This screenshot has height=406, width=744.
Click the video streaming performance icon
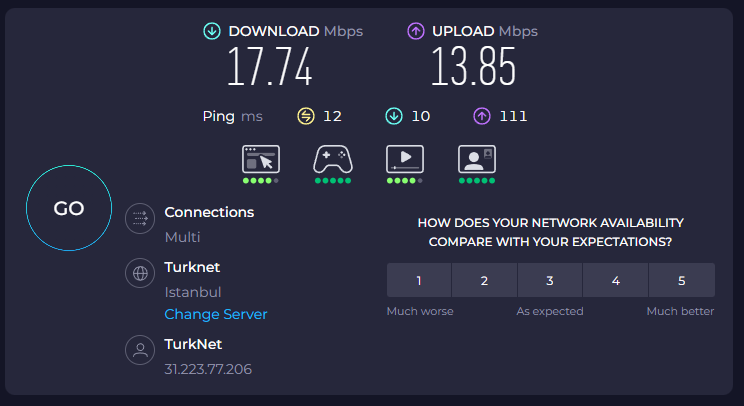pos(405,159)
